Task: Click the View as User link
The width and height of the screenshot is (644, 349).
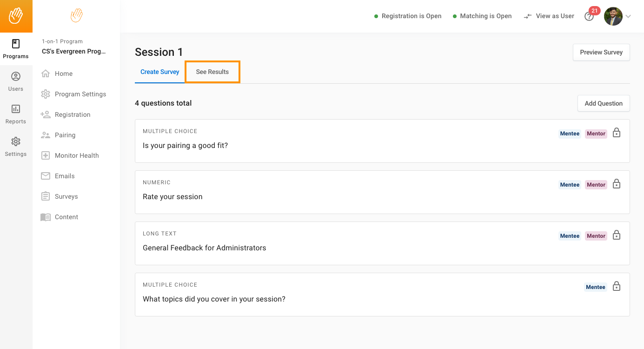Action: [555, 16]
